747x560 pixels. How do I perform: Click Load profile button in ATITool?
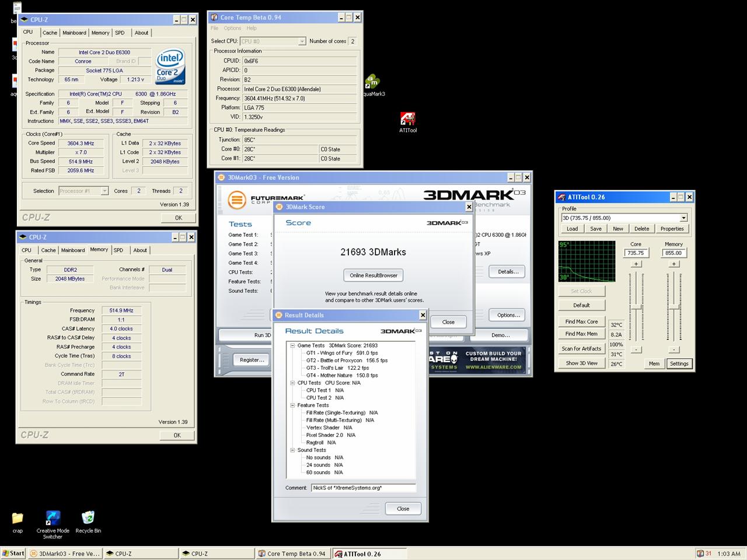click(x=572, y=229)
